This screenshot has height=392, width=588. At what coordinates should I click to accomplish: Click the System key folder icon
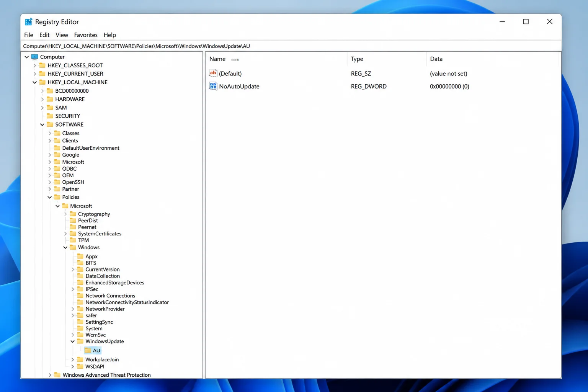click(x=80, y=328)
